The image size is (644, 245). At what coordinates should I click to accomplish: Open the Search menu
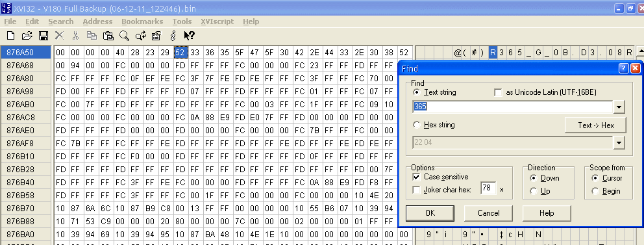61,21
